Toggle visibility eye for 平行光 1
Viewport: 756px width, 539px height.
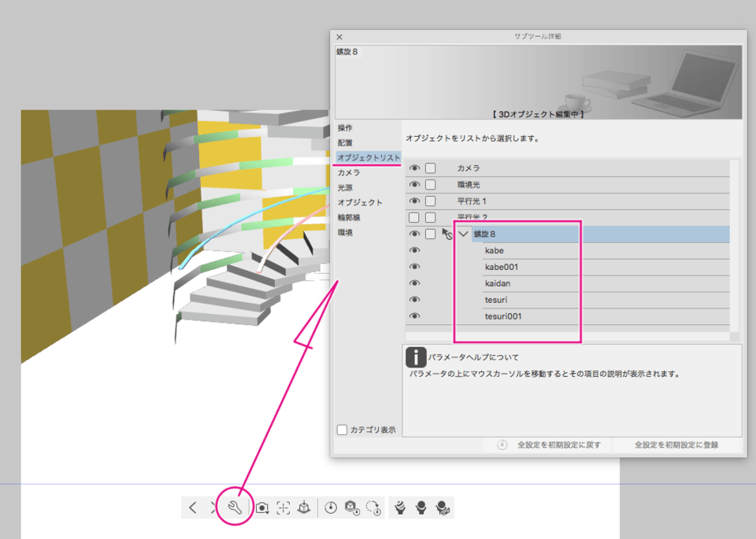pyautogui.click(x=414, y=201)
